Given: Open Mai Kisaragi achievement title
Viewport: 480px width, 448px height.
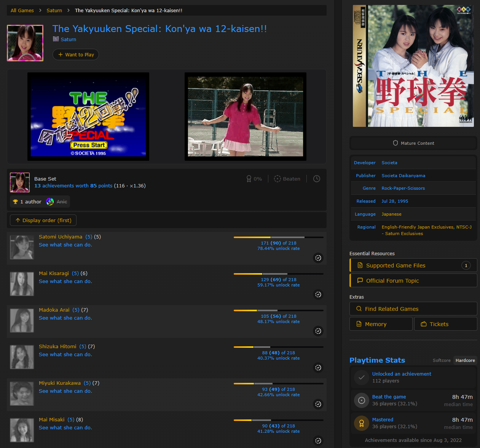Looking at the screenshot, I should [54, 273].
